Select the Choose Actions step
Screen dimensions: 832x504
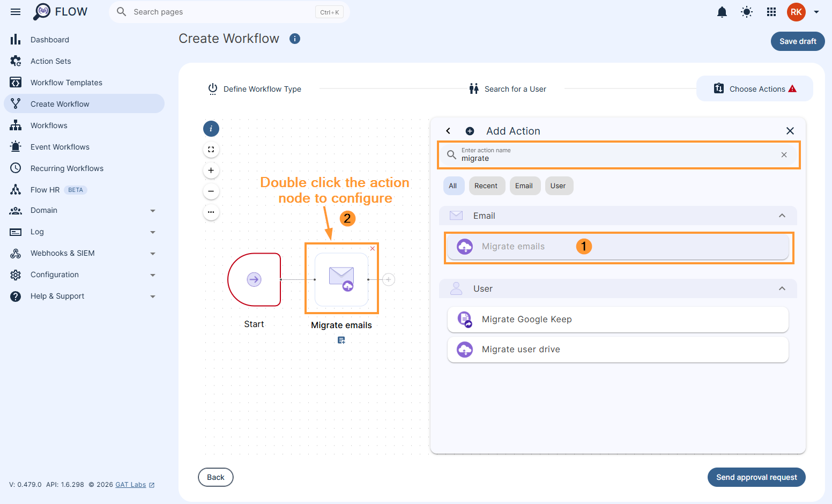point(755,88)
